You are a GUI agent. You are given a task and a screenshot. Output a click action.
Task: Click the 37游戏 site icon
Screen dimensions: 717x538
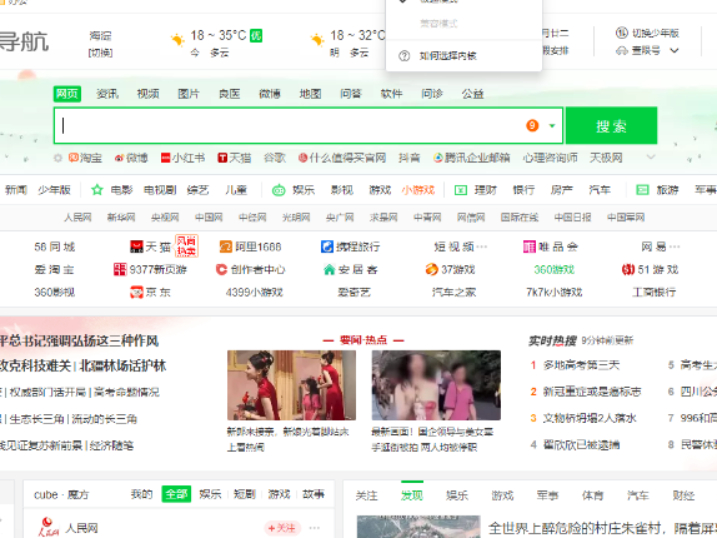click(432, 269)
